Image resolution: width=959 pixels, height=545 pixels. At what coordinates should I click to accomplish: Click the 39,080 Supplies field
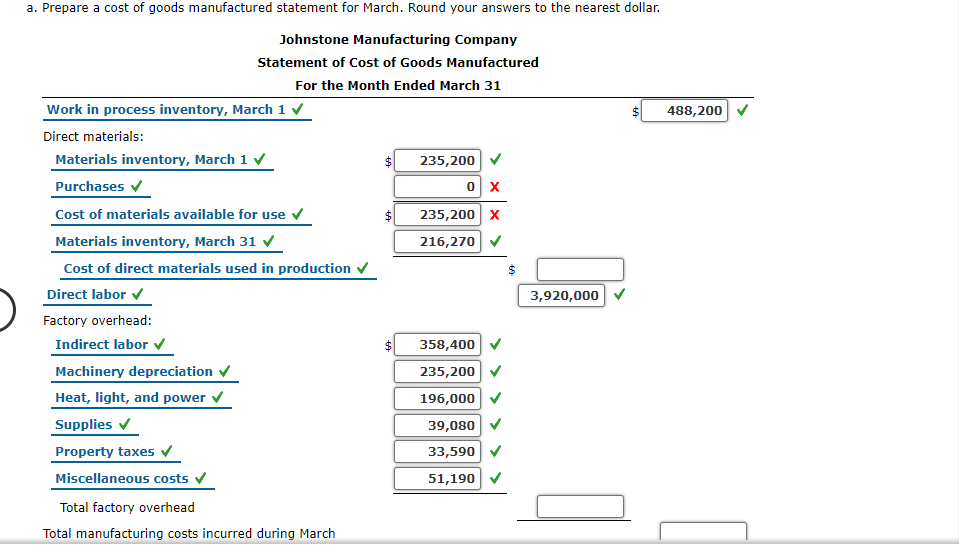(437, 425)
